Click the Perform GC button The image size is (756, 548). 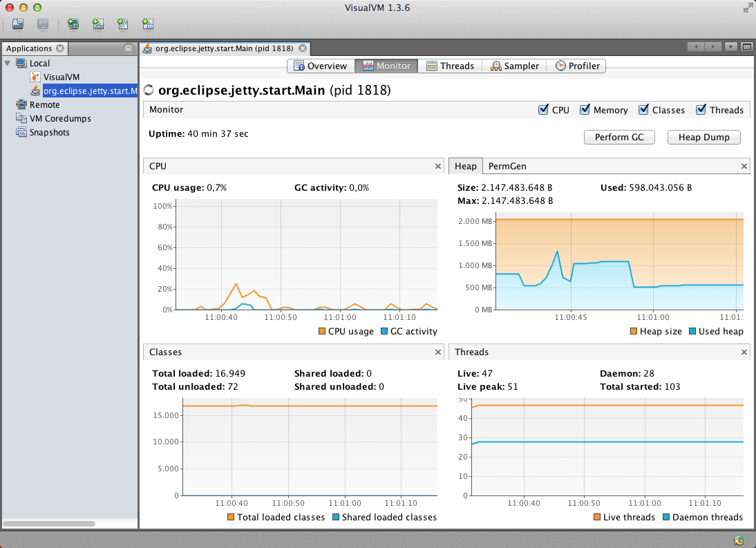[x=619, y=138]
